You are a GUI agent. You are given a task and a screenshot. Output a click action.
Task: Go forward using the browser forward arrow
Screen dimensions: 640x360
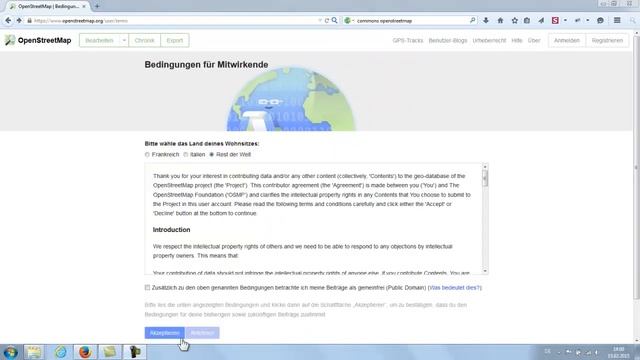pyautogui.click(x=19, y=20)
